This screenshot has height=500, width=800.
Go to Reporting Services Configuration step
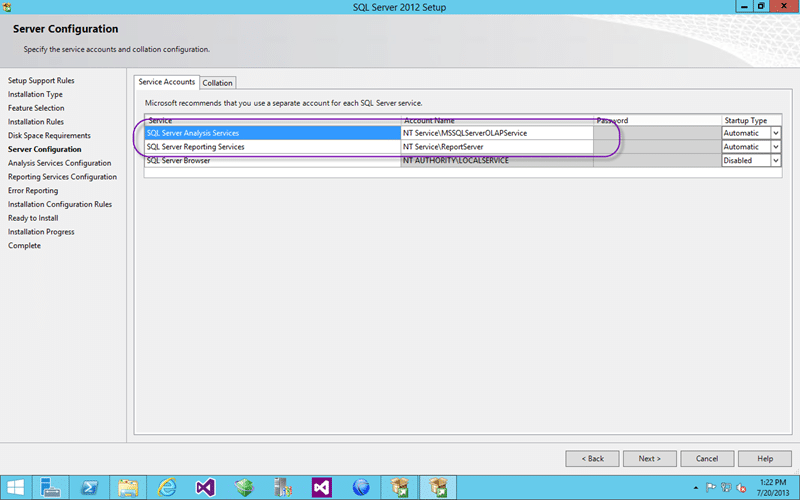click(62, 177)
